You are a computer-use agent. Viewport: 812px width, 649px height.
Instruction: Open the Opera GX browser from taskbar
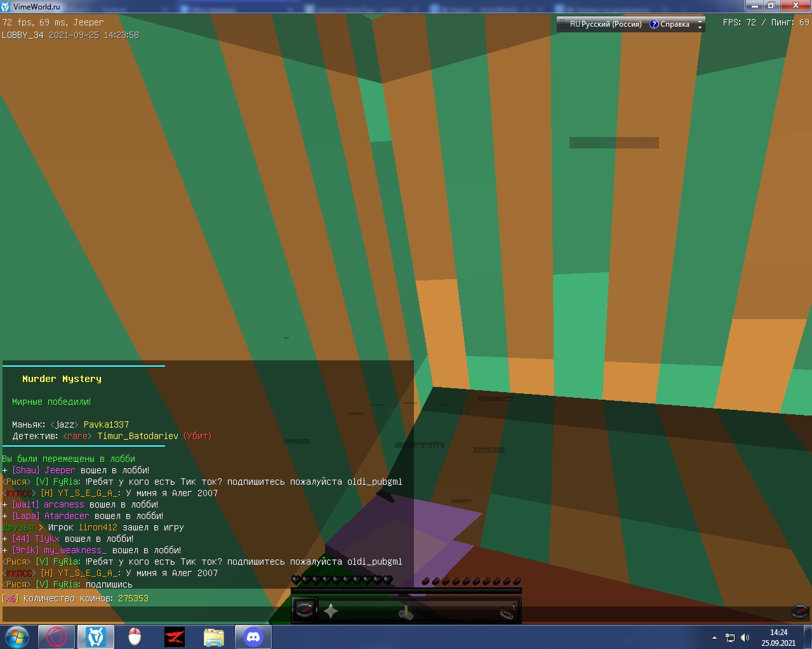tap(56, 637)
